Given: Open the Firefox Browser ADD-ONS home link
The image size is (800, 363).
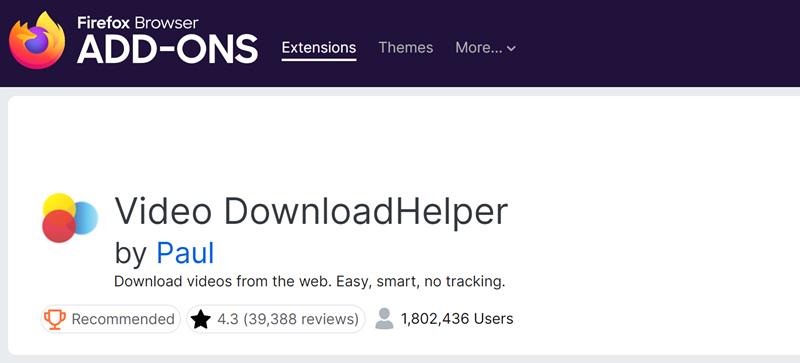Looking at the screenshot, I should click(134, 40).
